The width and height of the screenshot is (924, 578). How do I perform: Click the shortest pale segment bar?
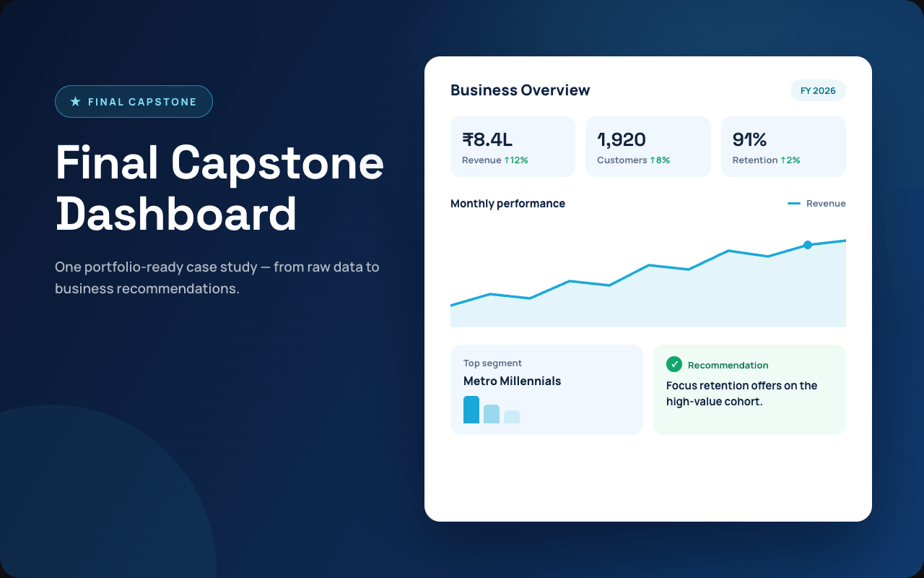(512, 417)
